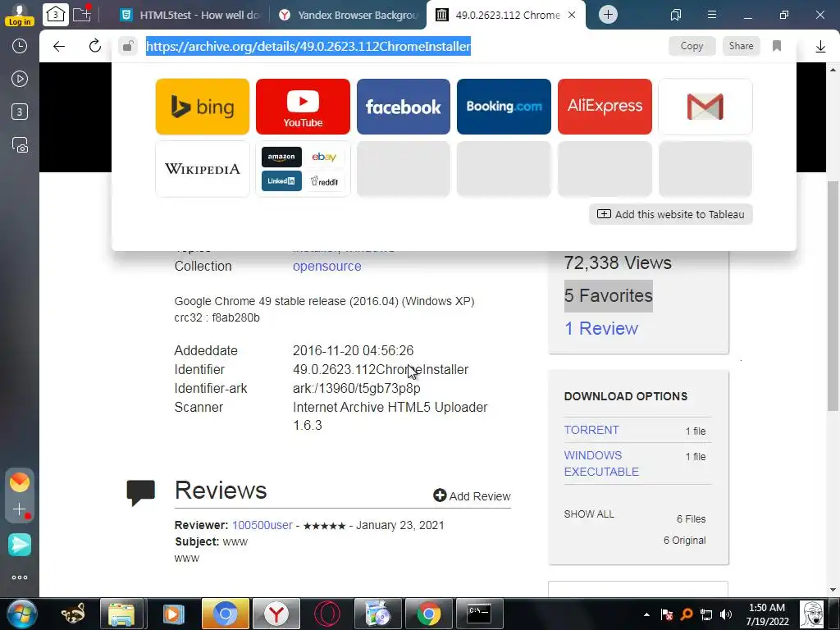Open the Facebook tile
Screen dimensions: 840x630
coord(404,107)
